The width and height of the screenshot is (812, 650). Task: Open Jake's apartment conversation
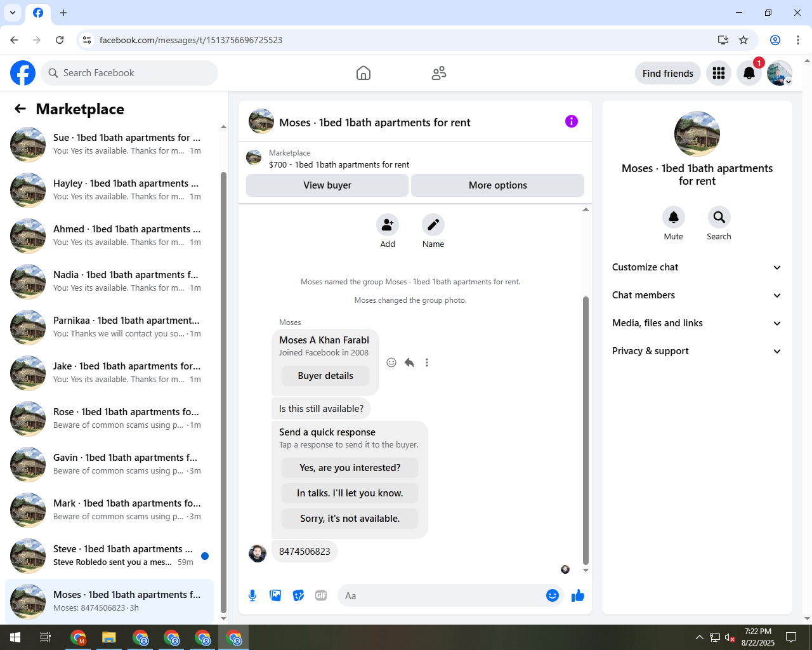pos(109,373)
